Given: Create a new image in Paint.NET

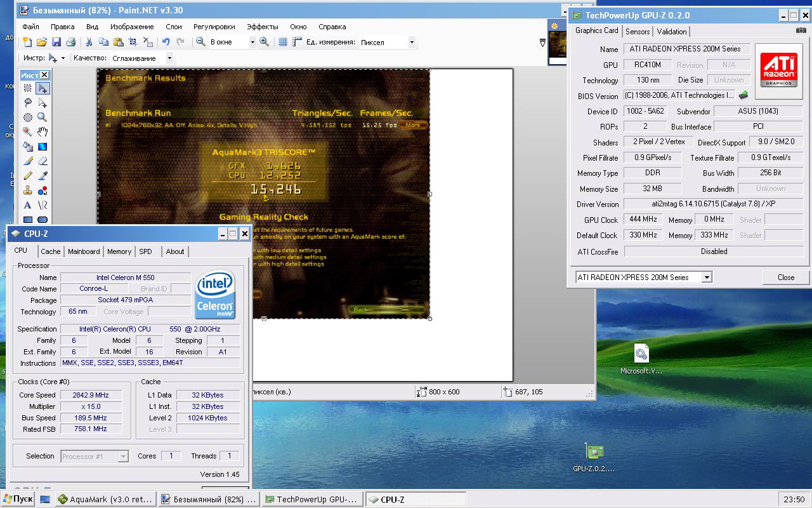Looking at the screenshot, I should point(27,42).
